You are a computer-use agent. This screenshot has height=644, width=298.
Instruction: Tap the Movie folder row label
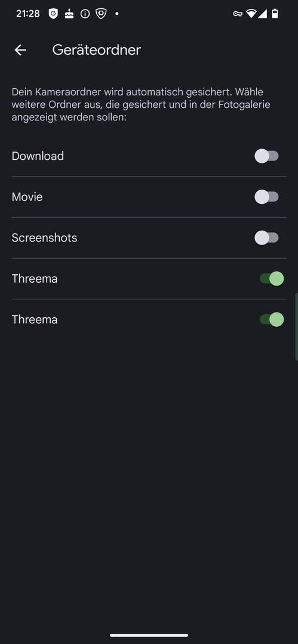pyautogui.click(x=27, y=197)
